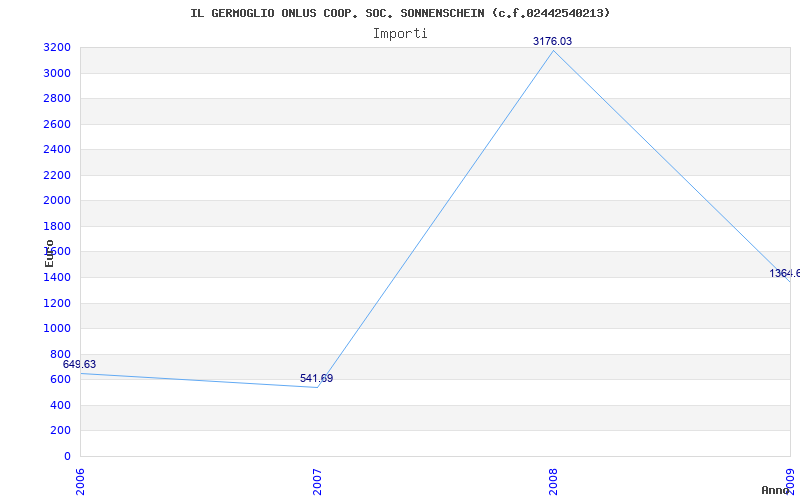Click the Euro y-axis title
800x500 pixels.
[x=49, y=254]
